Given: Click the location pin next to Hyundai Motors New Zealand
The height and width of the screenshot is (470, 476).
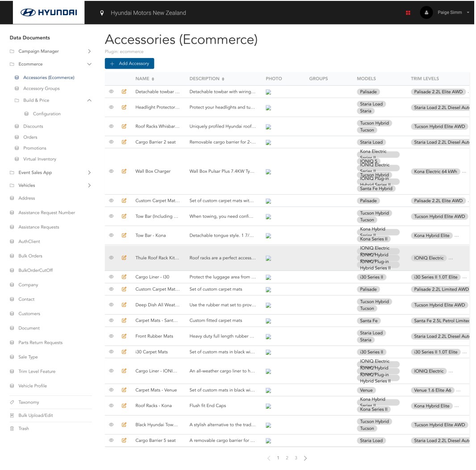Looking at the screenshot, I should pyautogui.click(x=102, y=13).
